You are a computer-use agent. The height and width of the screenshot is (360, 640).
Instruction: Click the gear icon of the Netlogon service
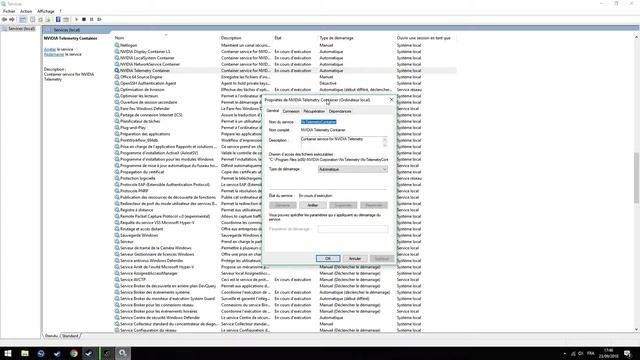pyautogui.click(x=117, y=45)
